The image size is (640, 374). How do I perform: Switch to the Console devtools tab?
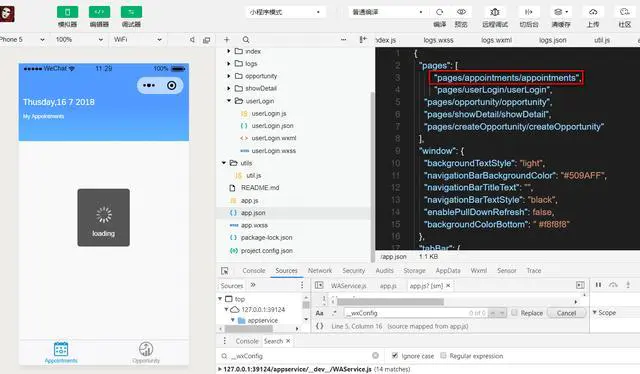pos(253,270)
